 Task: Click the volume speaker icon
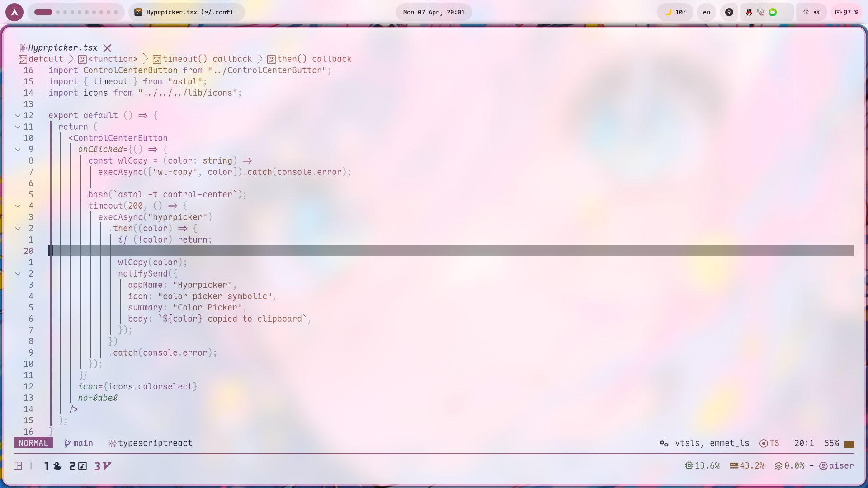pos(816,12)
